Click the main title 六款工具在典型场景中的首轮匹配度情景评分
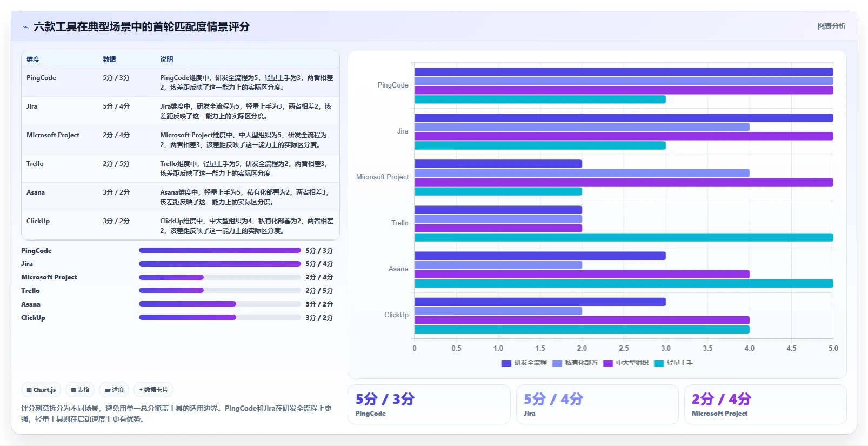The width and height of the screenshot is (868, 446). tap(142, 26)
